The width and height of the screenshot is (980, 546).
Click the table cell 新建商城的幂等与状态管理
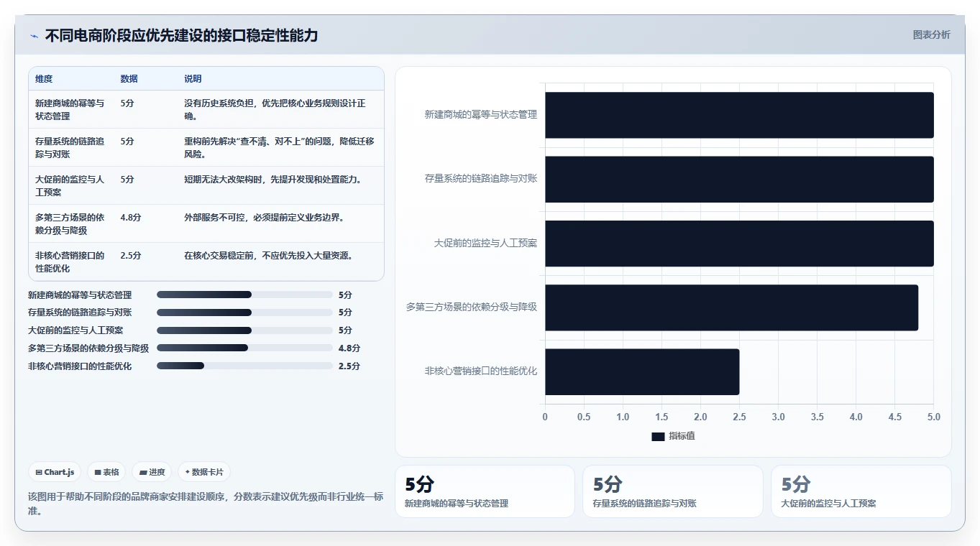(70, 109)
